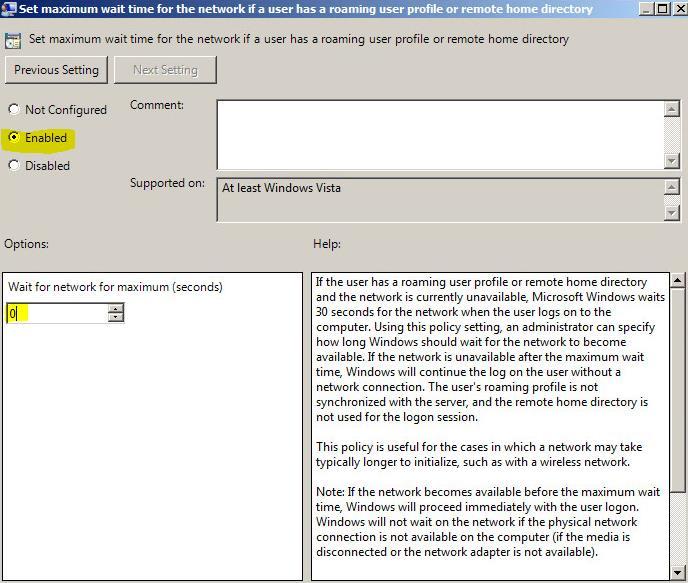Click the 'Options:' label
Viewport: 688px width, 583px height.
[26, 244]
